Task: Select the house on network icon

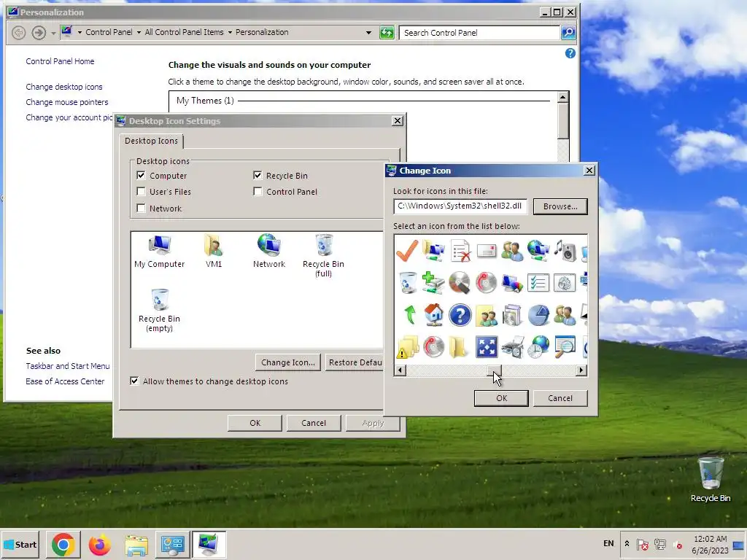Action: coord(433,315)
